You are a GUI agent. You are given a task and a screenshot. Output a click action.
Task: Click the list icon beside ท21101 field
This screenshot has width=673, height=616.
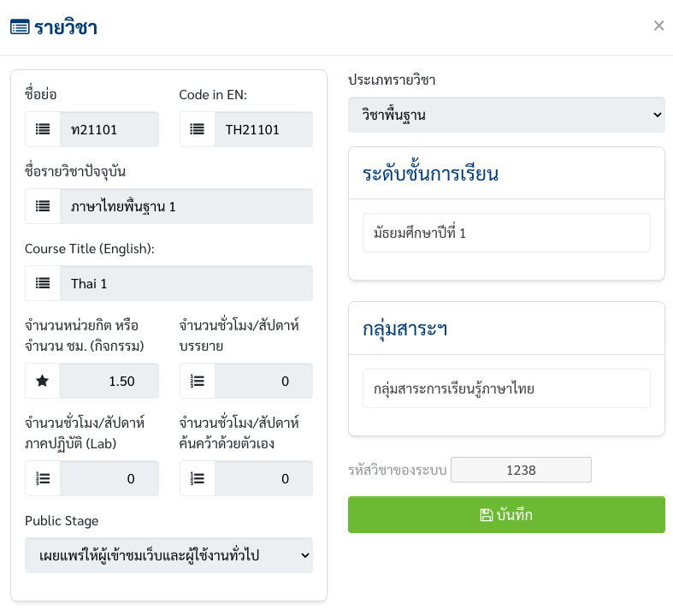pos(43,129)
